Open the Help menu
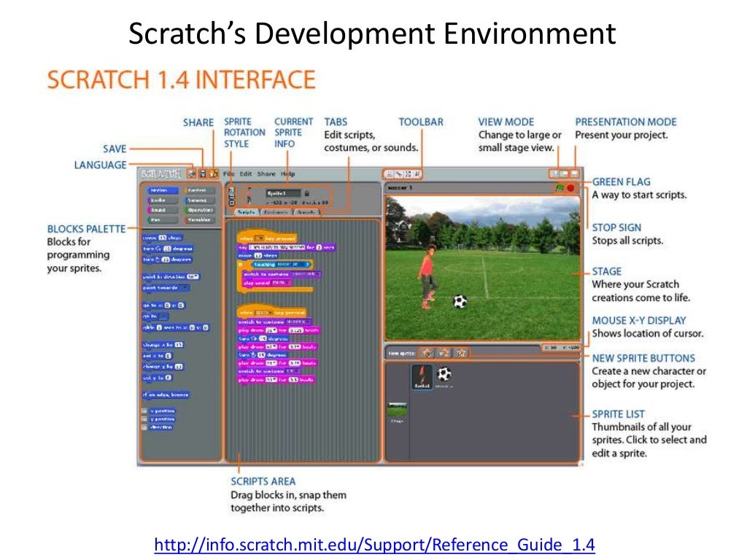 point(287,174)
